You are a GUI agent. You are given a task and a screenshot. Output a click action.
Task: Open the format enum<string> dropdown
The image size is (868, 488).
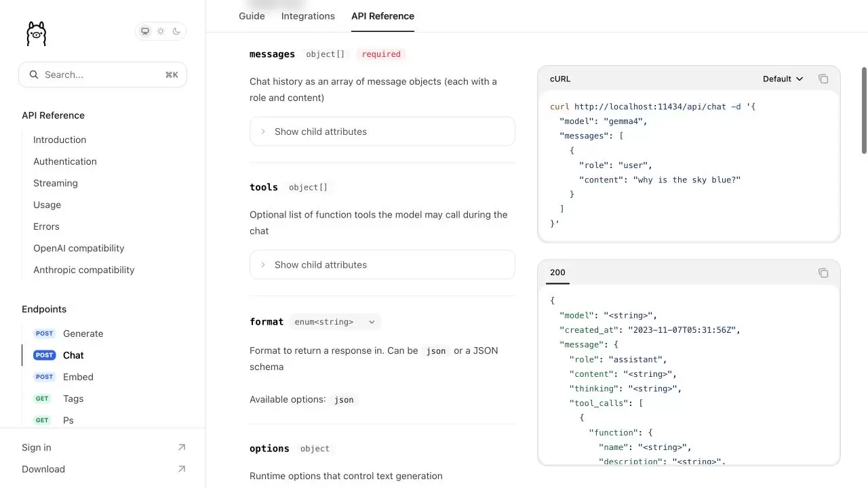pyautogui.click(x=335, y=322)
